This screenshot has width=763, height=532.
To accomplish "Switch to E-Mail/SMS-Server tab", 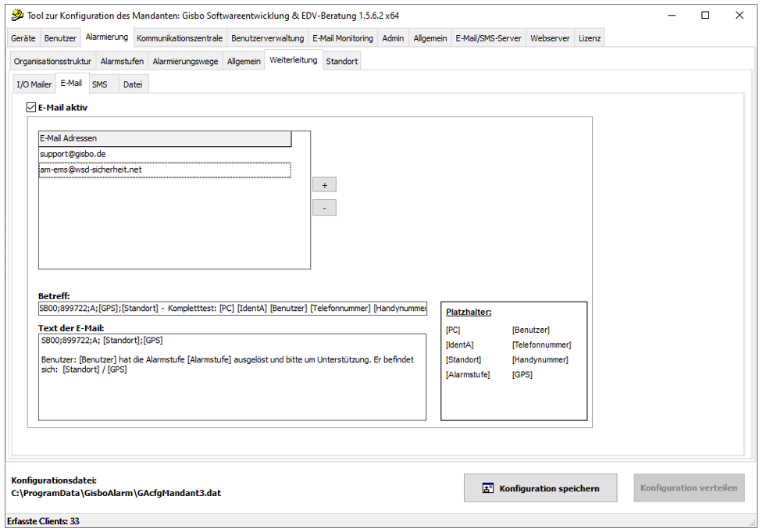I will tap(488, 38).
